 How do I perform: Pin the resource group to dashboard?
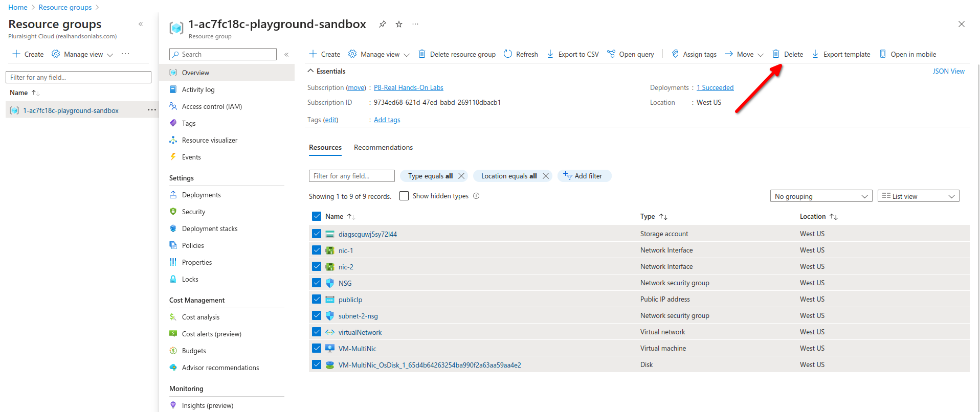pyautogui.click(x=382, y=24)
